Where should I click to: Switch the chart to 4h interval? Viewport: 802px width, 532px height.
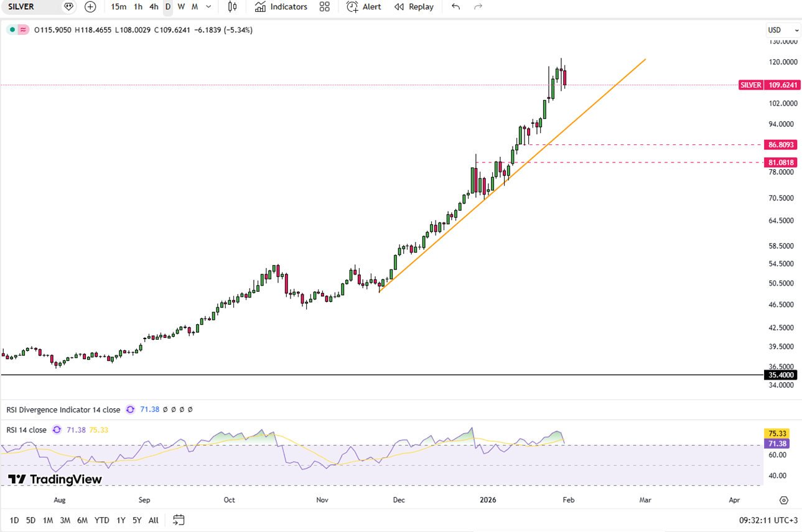coord(154,7)
